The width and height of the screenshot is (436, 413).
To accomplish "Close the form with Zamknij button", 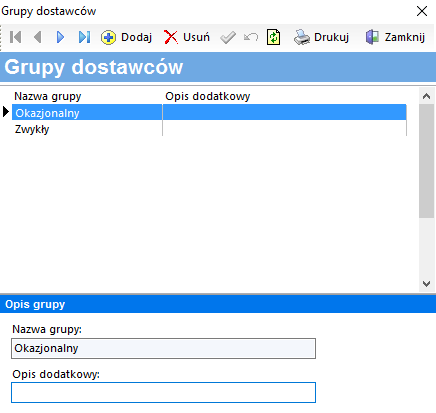I will coord(395,37).
